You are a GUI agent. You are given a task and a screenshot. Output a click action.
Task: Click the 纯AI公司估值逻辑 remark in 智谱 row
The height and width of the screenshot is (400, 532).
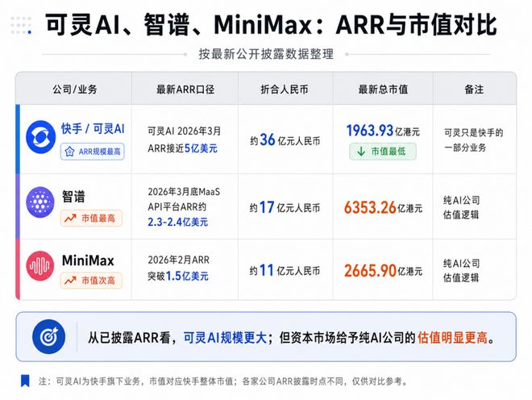click(461, 207)
